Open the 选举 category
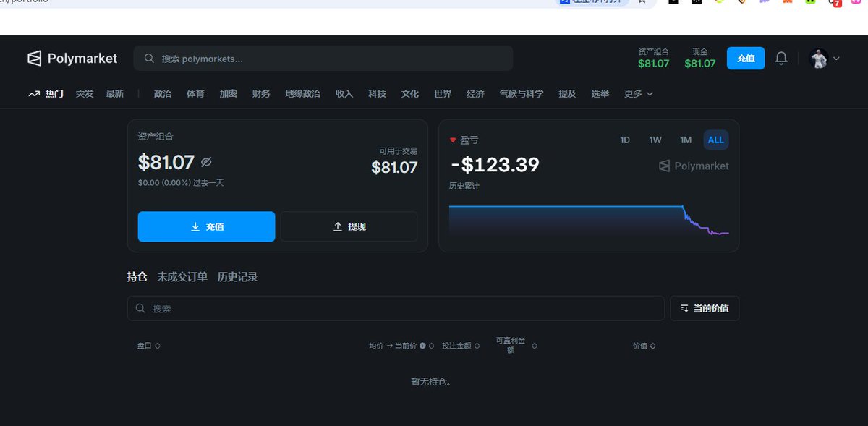Viewport: 868px width, 426px height. pos(600,94)
